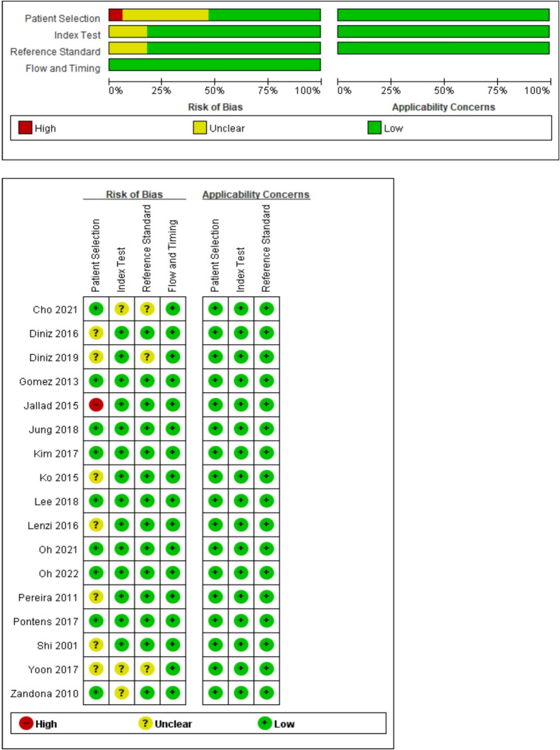Click 'Risk of Bias' heading in summary table
The image size is (560, 750).
134,194
